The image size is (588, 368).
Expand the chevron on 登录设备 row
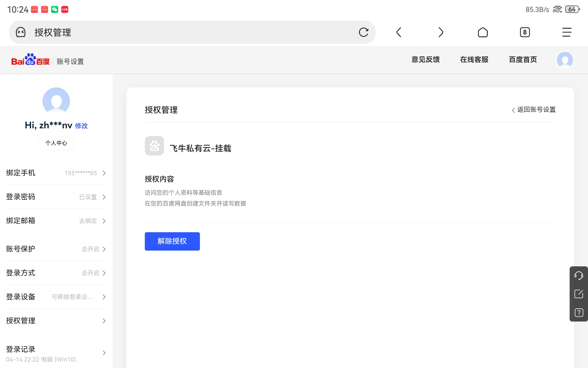click(x=104, y=297)
